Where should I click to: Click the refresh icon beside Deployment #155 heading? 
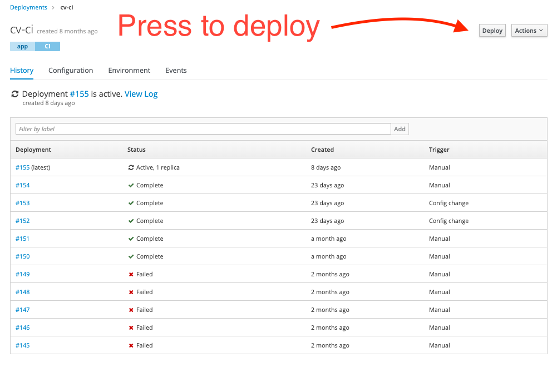click(14, 93)
